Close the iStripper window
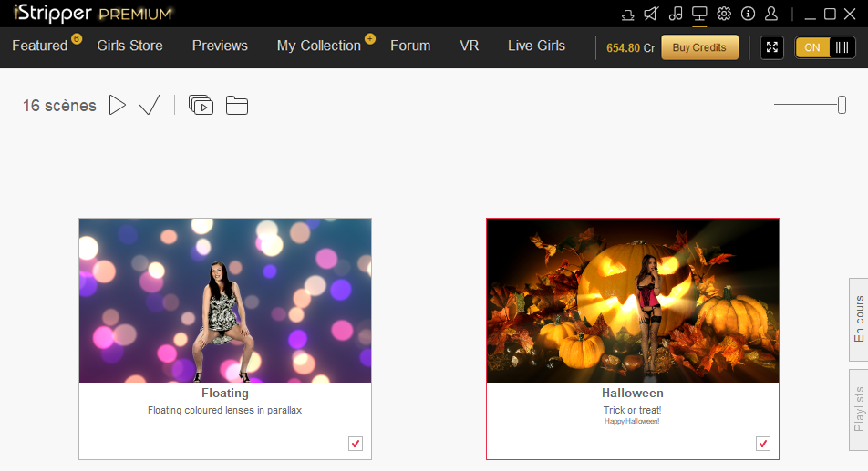868x471 pixels. (x=851, y=15)
